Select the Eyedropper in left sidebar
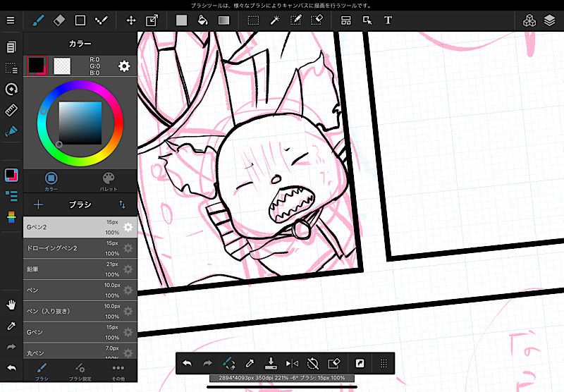Viewport: 564px width, 392px height. click(x=11, y=326)
